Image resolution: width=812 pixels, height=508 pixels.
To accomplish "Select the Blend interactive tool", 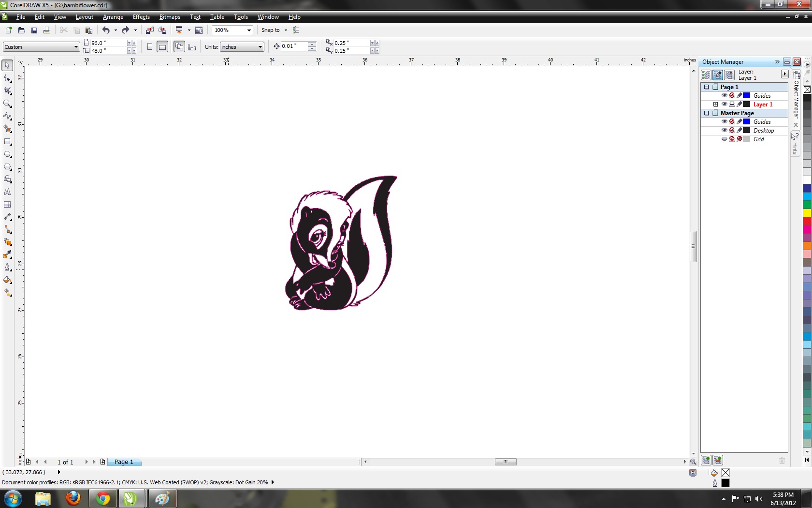I will tap(7, 242).
